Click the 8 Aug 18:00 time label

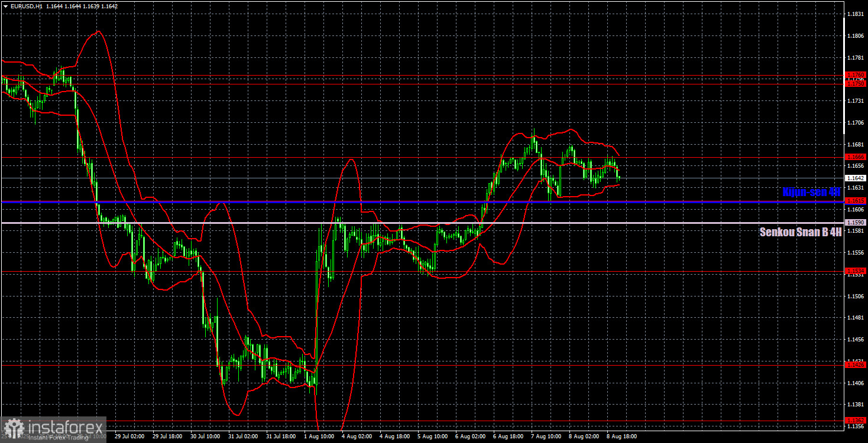coord(623,437)
